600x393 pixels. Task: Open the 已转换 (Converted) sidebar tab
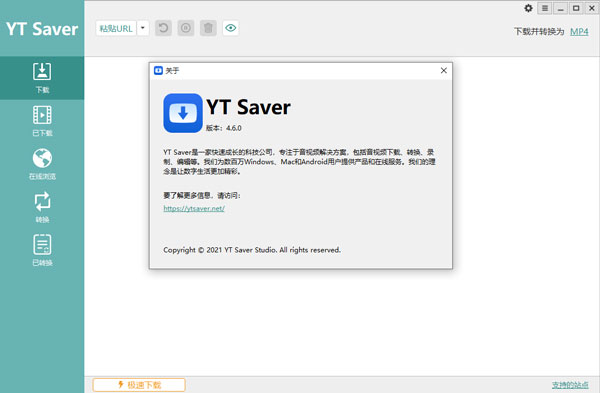pyautogui.click(x=42, y=251)
